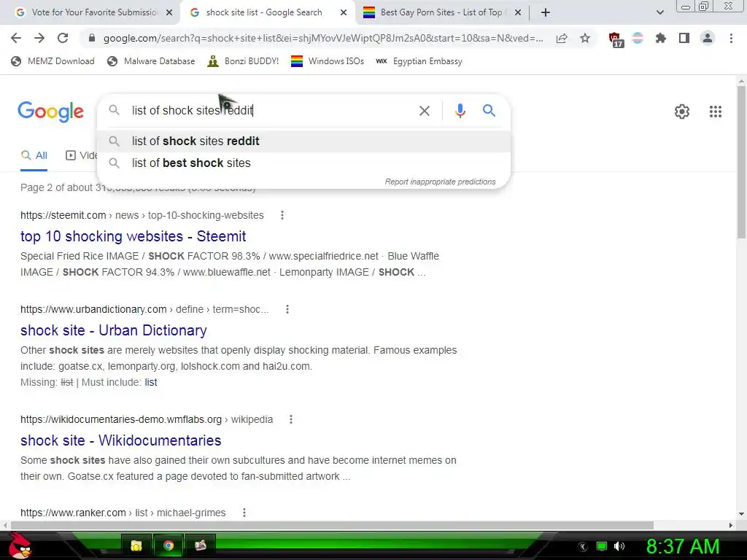Select the All results tab
The image size is (747, 560).
(34, 155)
